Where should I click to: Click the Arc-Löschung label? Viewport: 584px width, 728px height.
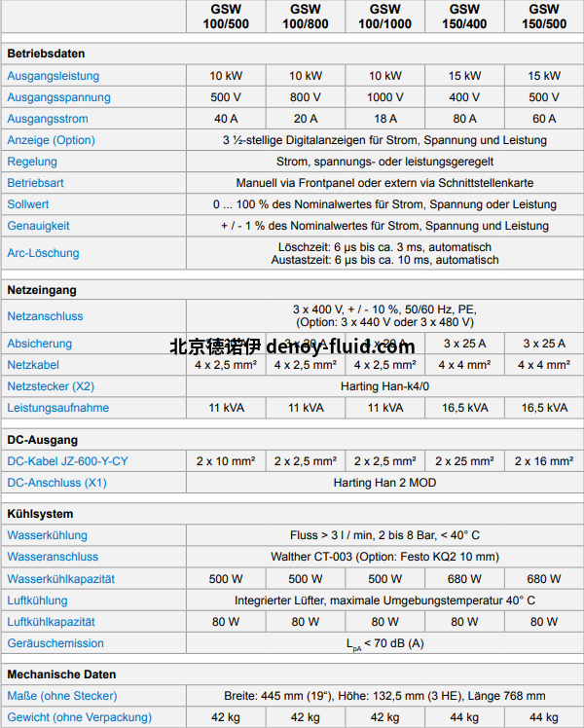43,253
